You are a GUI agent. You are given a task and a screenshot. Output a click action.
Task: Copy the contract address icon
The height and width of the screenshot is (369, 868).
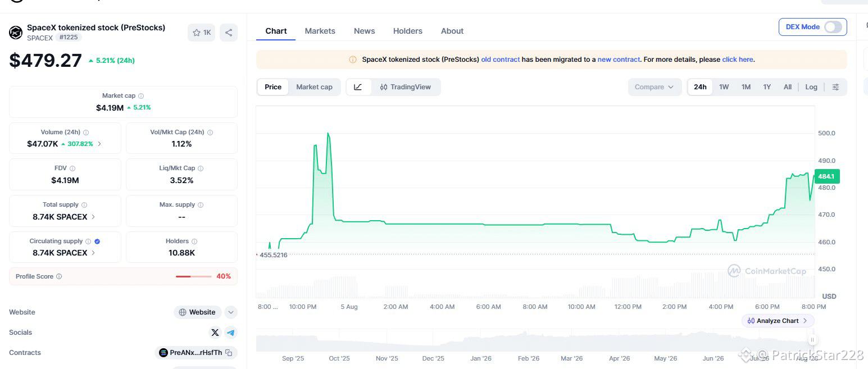(229, 353)
